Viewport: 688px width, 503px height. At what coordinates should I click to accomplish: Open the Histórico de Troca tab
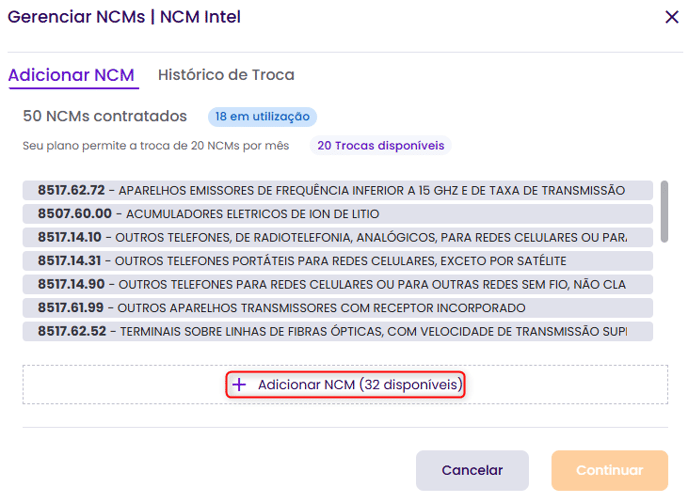pyautogui.click(x=226, y=75)
